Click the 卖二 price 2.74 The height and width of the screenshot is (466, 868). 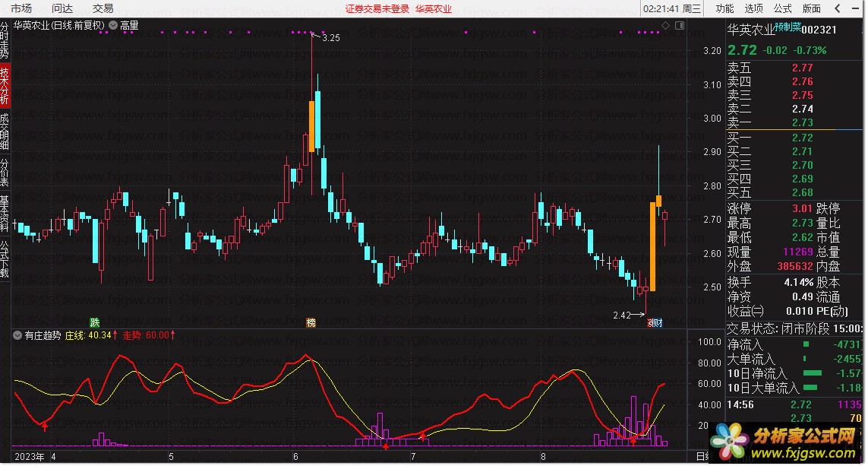(x=802, y=109)
